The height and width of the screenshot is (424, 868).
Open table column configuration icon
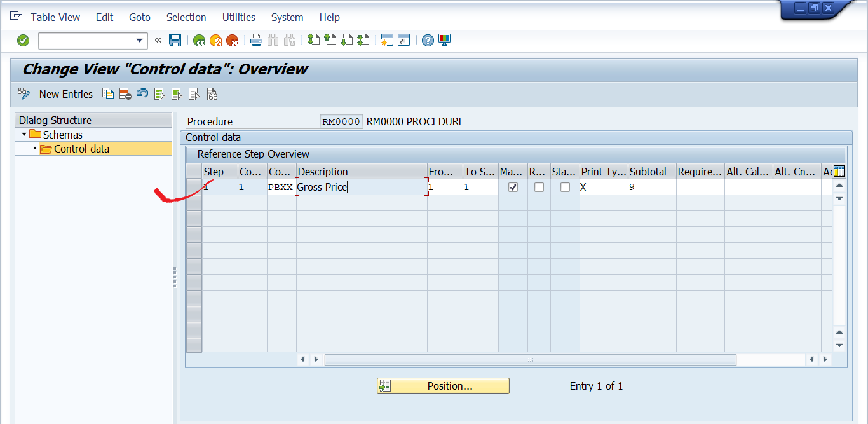click(x=839, y=171)
